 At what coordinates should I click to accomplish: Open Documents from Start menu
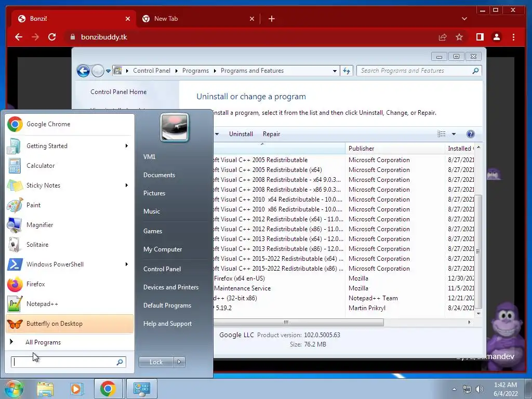pos(159,175)
